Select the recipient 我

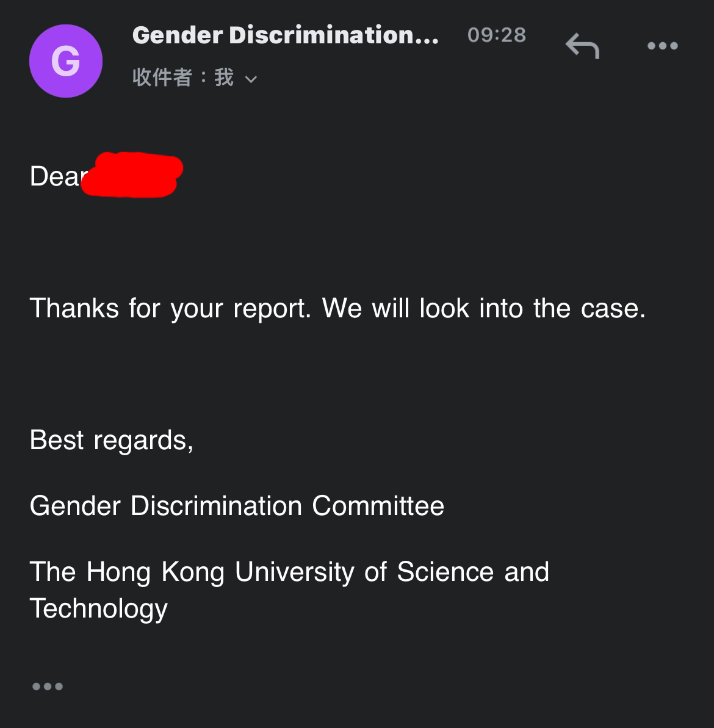pyautogui.click(x=224, y=77)
